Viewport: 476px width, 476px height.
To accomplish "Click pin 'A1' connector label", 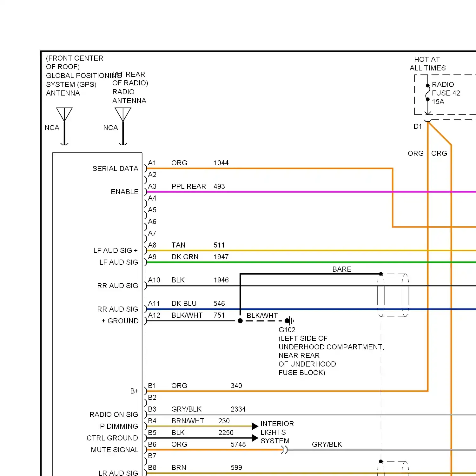I will tap(152, 163).
